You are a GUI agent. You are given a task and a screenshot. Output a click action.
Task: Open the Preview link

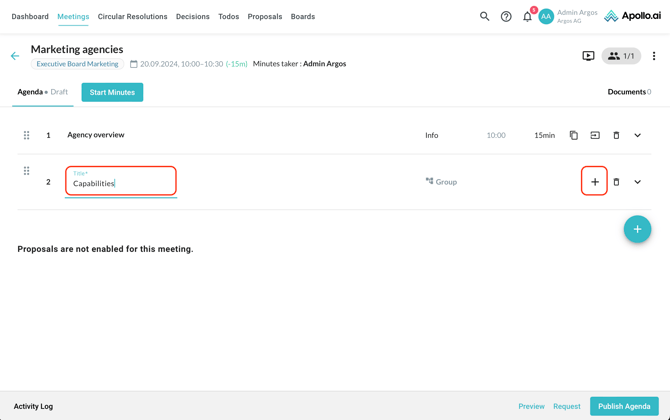pyautogui.click(x=531, y=406)
